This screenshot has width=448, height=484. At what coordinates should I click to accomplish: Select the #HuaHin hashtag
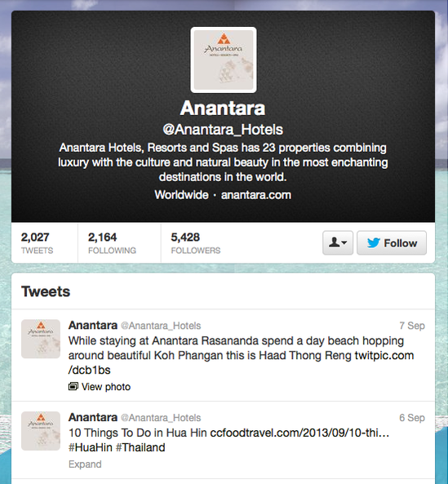(90, 447)
